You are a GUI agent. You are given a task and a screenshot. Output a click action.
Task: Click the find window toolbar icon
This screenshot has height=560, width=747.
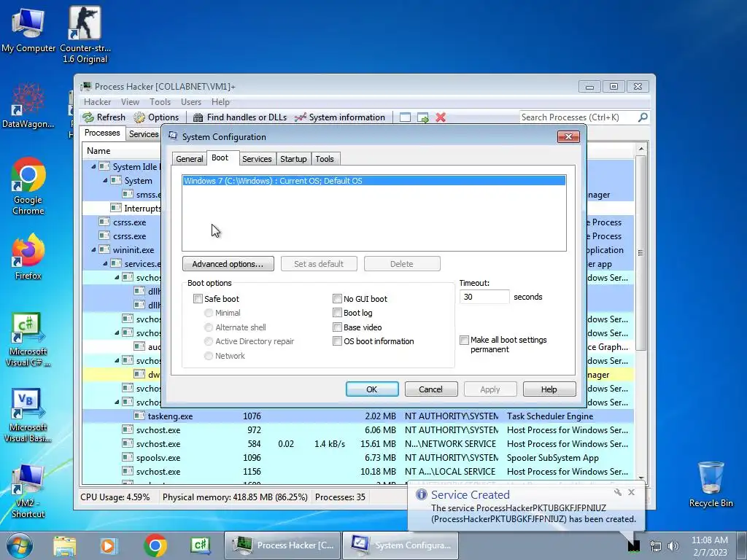pyautogui.click(x=405, y=117)
